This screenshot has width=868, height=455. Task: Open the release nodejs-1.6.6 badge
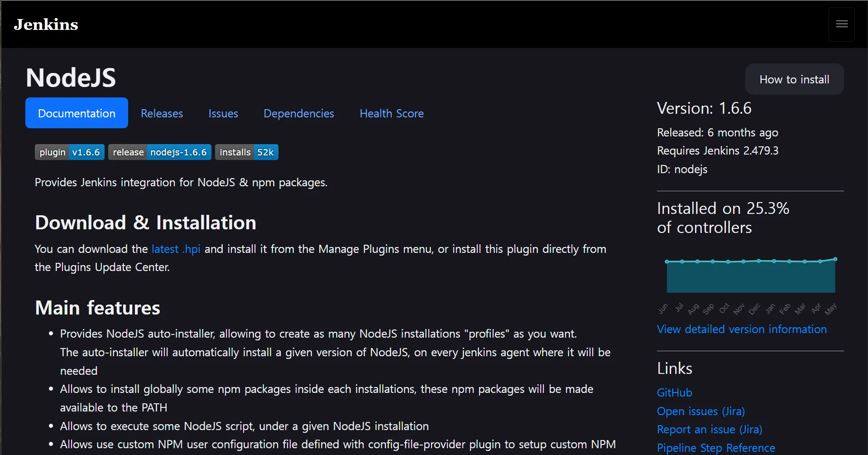(x=160, y=152)
